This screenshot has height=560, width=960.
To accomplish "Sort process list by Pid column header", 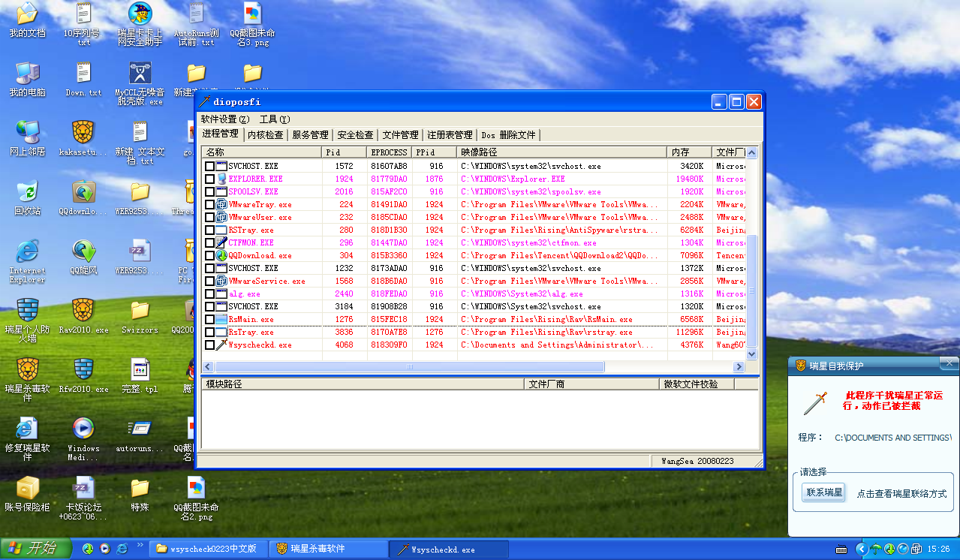I will coord(345,152).
